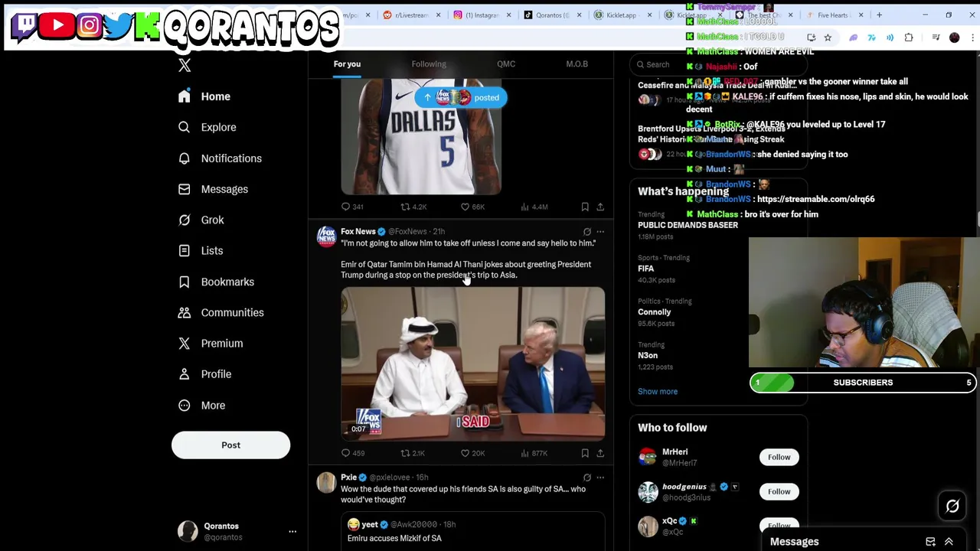Open Fox News profile avatar

[327, 236]
